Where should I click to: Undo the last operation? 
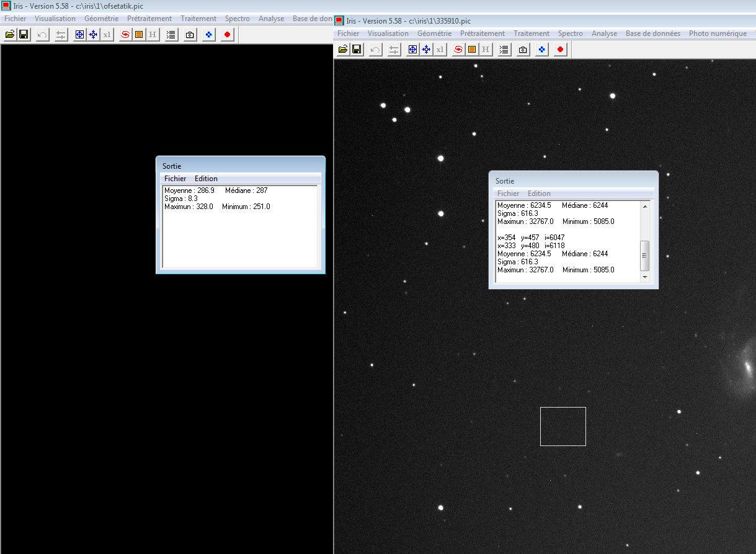[42, 34]
